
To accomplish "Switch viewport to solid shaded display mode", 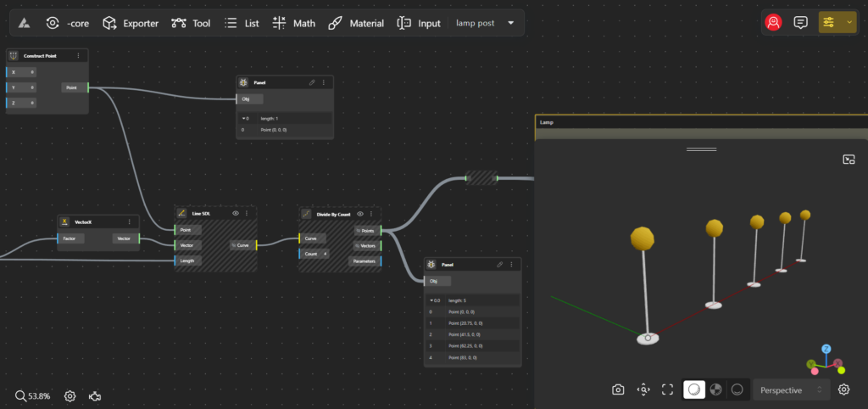I will [x=693, y=389].
